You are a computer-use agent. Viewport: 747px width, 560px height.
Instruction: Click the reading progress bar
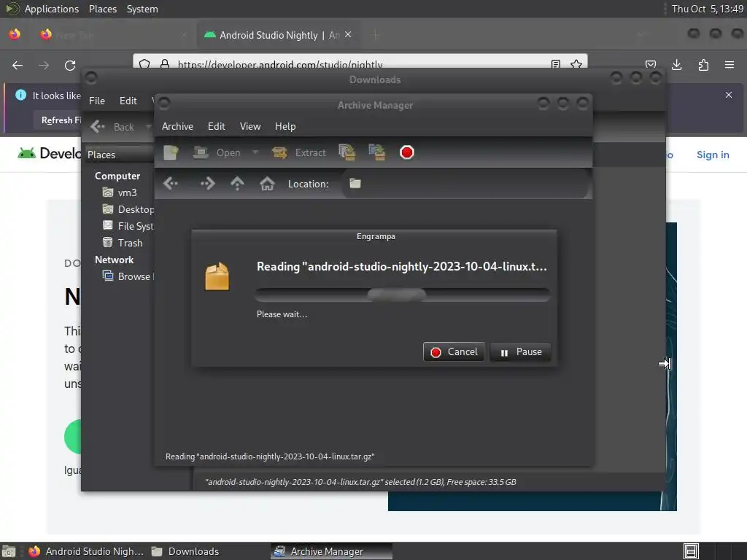click(x=403, y=295)
